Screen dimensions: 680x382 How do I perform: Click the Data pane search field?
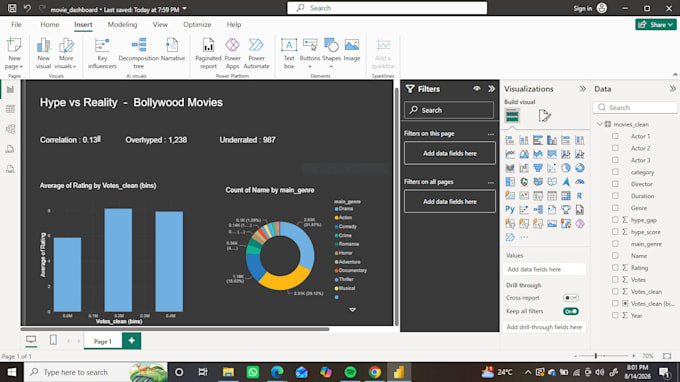635,108
